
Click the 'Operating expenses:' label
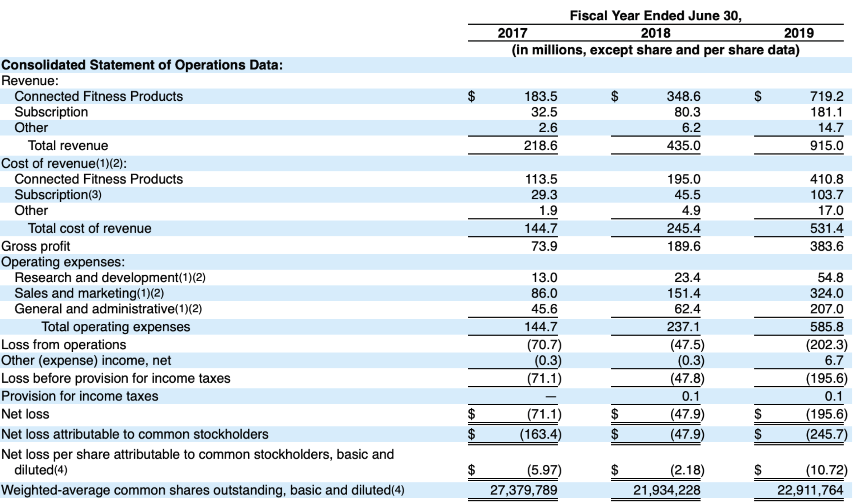(63, 262)
